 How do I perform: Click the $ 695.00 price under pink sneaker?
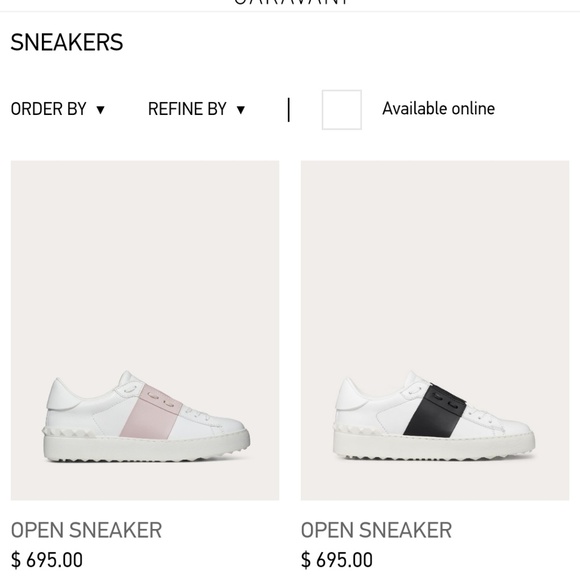[47, 560]
